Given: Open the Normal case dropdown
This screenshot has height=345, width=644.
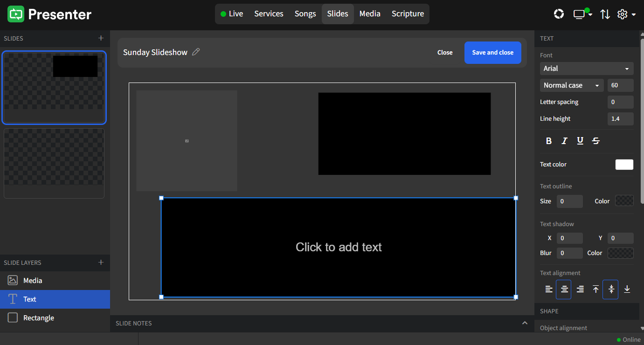Looking at the screenshot, I should click(x=571, y=85).
